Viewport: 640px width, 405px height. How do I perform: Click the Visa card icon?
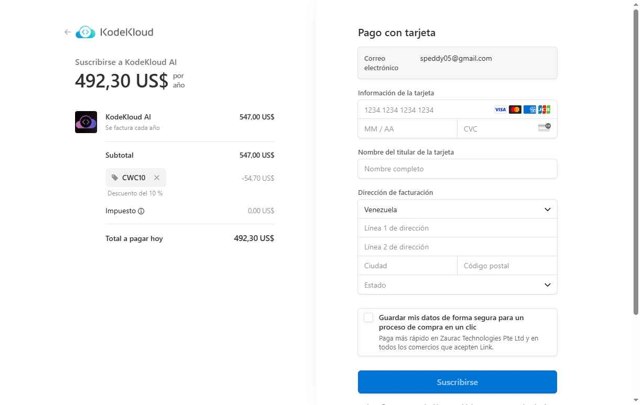(x=500, y=109)
